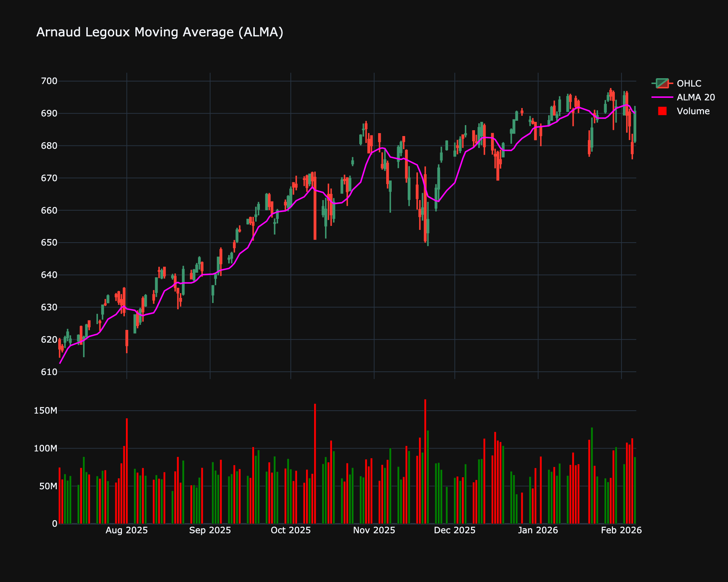The height and width of the screenshot is (582, 728).
Task: Click the tallest red volume bar in late November
Action: point(425,462)
